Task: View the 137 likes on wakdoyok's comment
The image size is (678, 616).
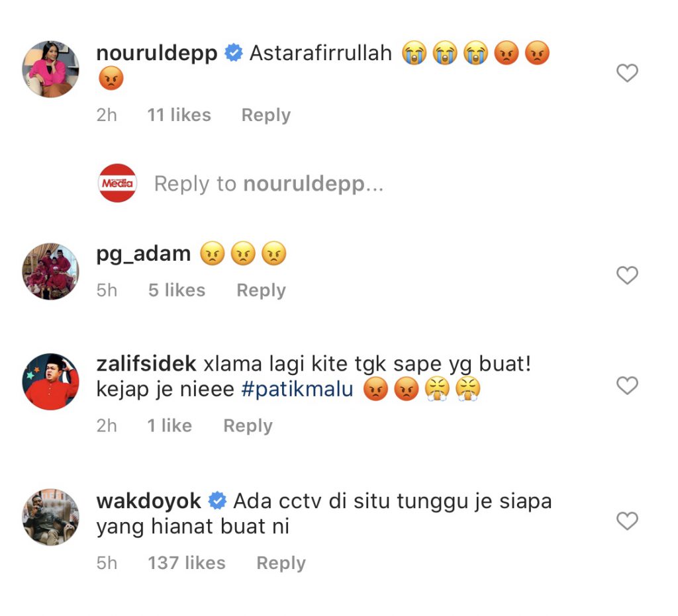Action: click(x=186, y=563)
